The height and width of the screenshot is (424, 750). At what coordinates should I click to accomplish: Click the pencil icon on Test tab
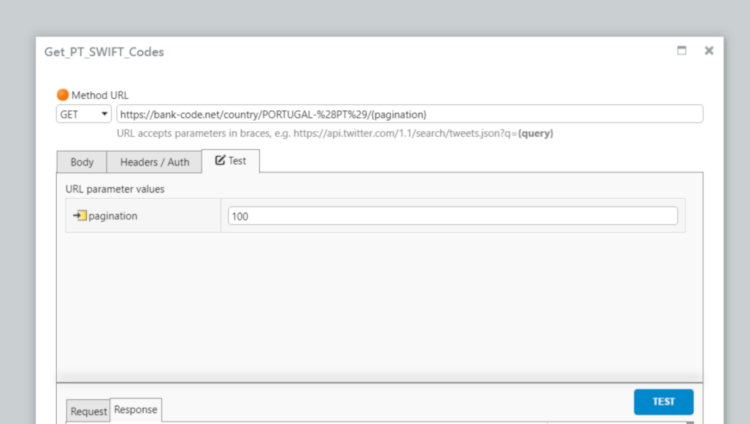(220, 160)
